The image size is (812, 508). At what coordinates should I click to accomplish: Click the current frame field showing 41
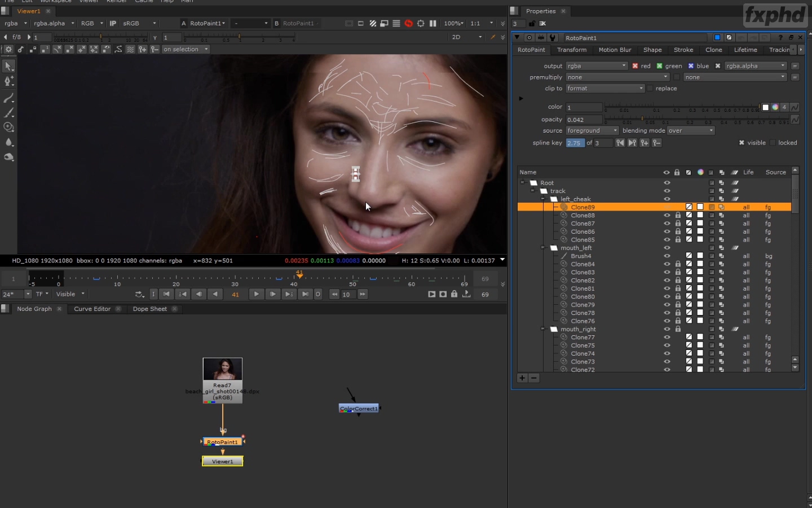[x=235, y=294]
